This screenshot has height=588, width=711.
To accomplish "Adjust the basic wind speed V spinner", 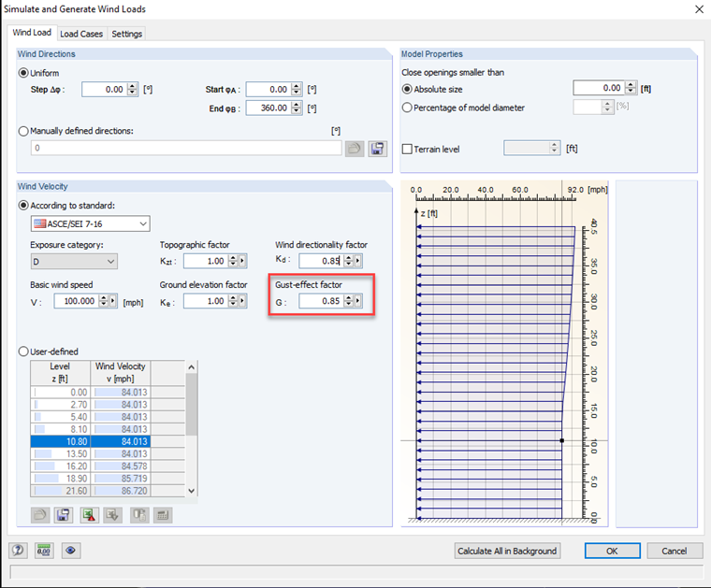I will (x=104, y=301).
